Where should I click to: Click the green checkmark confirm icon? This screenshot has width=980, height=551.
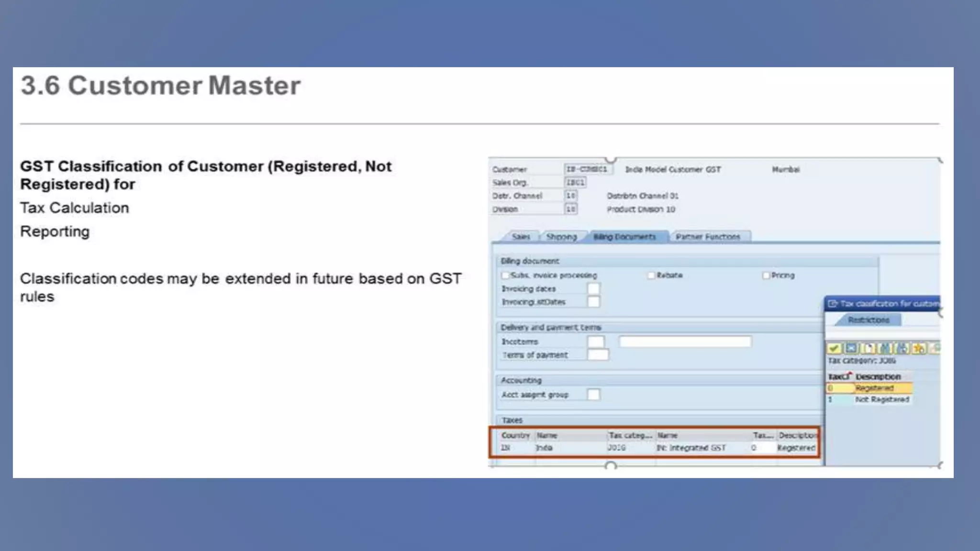coord(834,349)
